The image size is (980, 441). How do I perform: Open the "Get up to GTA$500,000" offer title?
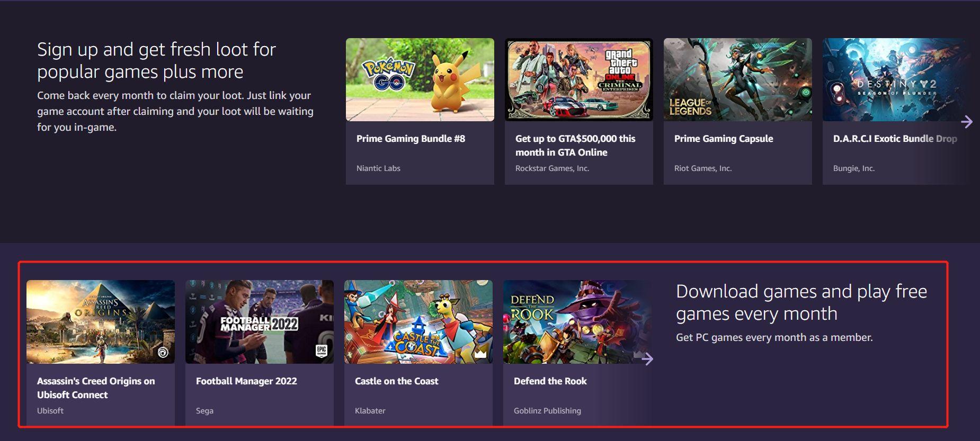point(575,145)
